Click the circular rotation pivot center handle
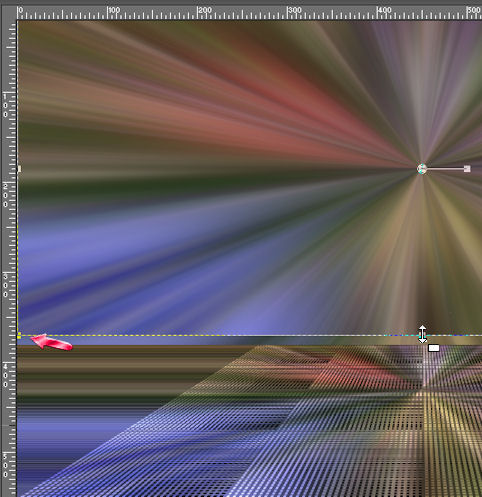The width and height of the screenshot is (482, 497). point(422,169)
